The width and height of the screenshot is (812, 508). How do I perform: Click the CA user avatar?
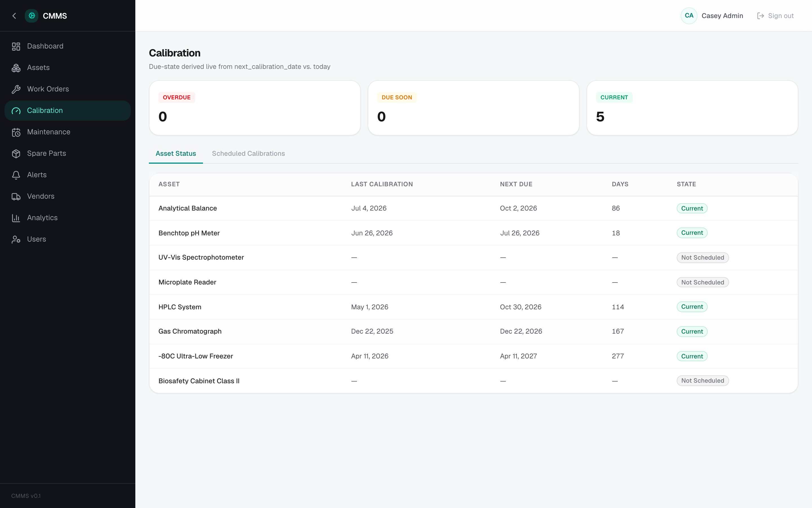[x=689, y=16]
